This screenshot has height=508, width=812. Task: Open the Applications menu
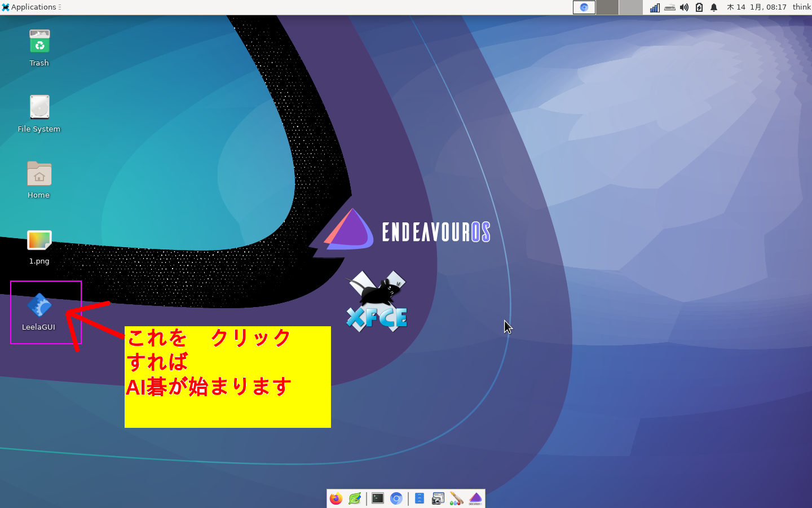click(x=29, y=7)
